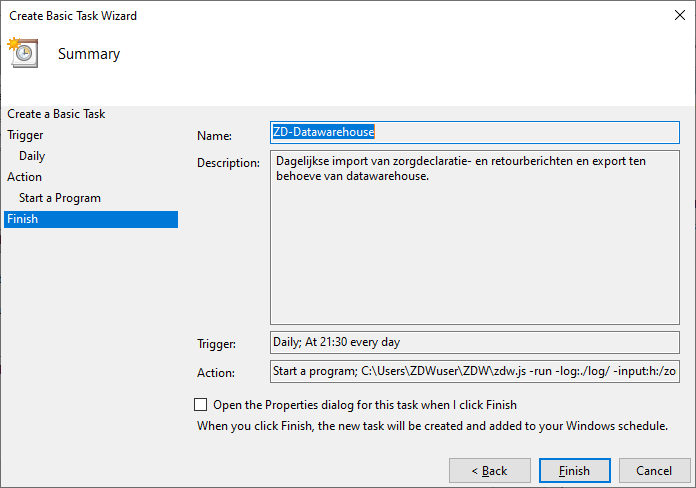The image size is (696, 488).
Task: Cancel the wizard with Cancel button
Action: coord(655,470)
